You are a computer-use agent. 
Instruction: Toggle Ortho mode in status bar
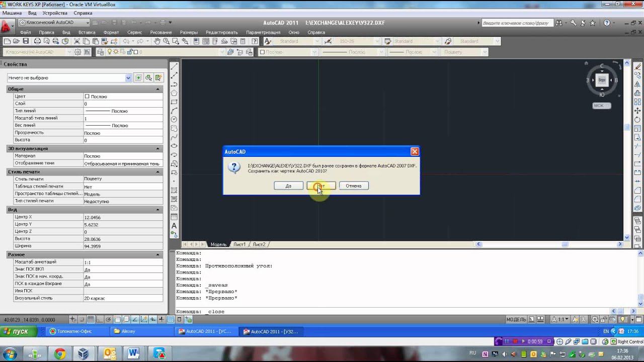point(100,320)
